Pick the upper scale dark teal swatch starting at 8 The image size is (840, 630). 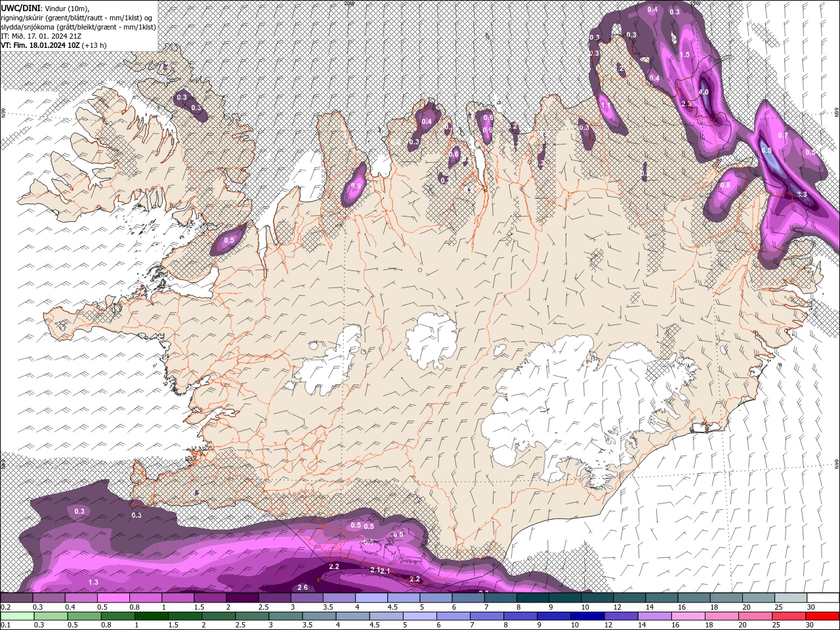click(532, 598)
